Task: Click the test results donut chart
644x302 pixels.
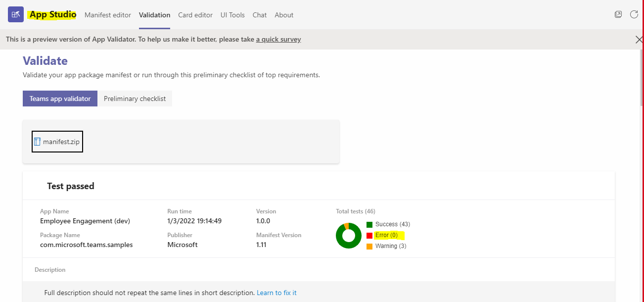Action: (349, 236)
